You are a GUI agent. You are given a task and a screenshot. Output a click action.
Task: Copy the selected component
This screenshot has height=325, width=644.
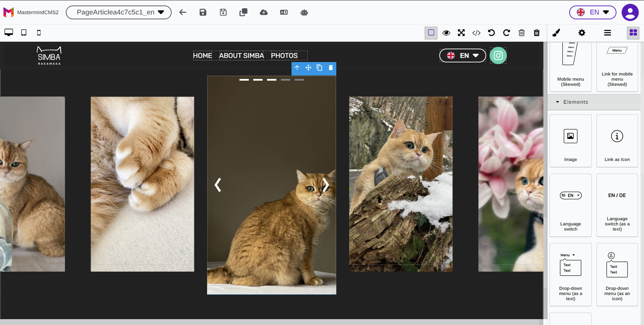coord(319,68)
